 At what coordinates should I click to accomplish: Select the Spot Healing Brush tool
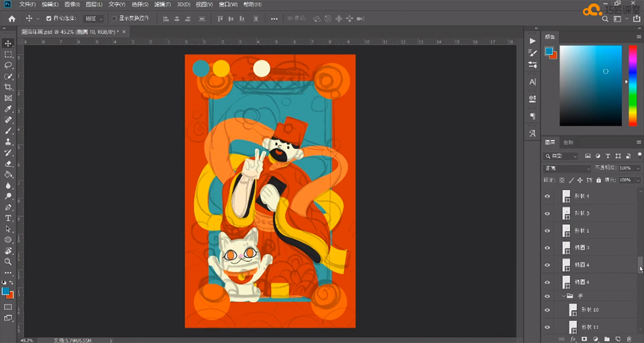click(8, 120)
